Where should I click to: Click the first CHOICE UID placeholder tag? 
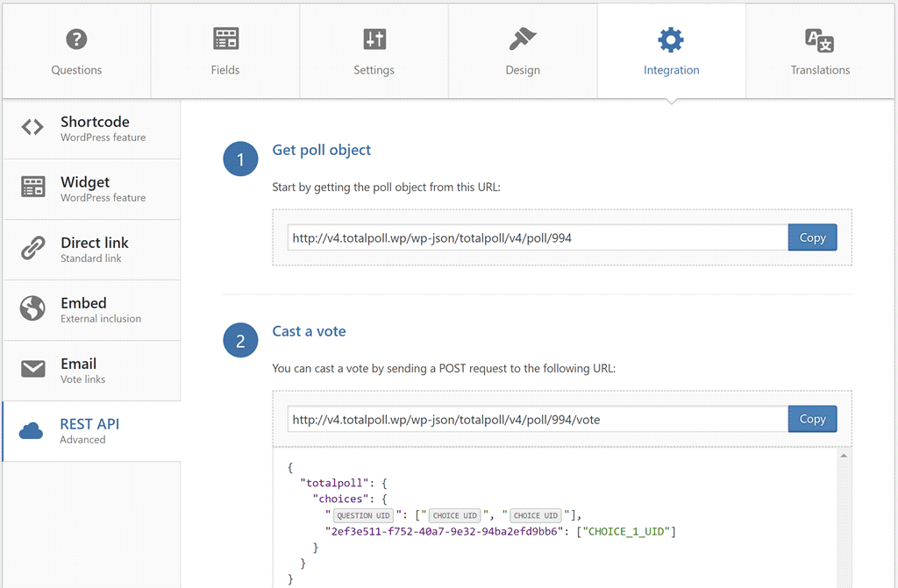455,515
